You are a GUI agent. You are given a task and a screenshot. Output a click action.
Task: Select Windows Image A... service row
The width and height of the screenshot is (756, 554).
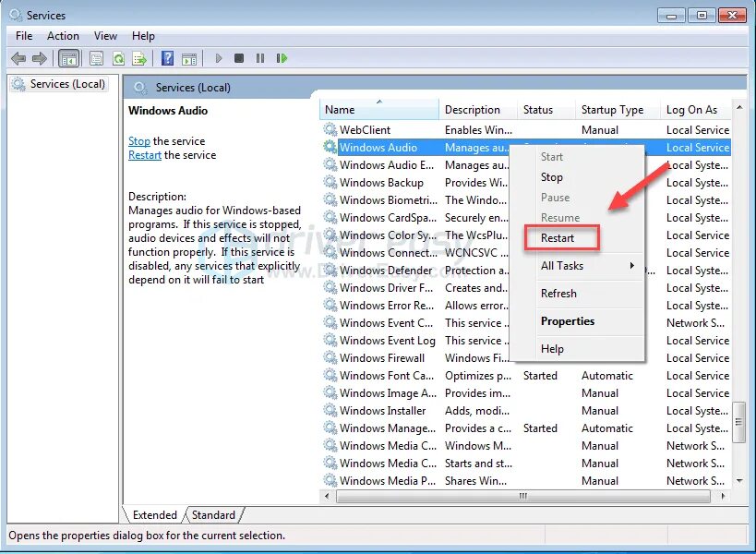coord(526,393)
